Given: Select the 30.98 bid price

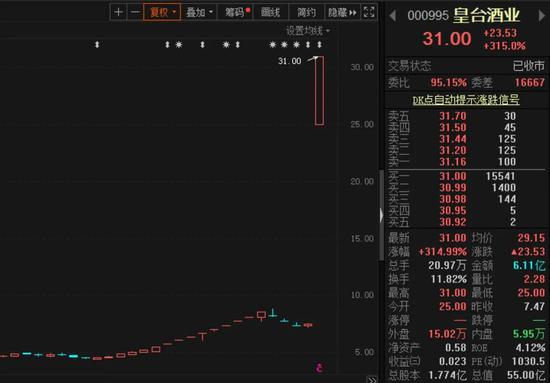Looking at the screenshot, I should tap(453, 199).
